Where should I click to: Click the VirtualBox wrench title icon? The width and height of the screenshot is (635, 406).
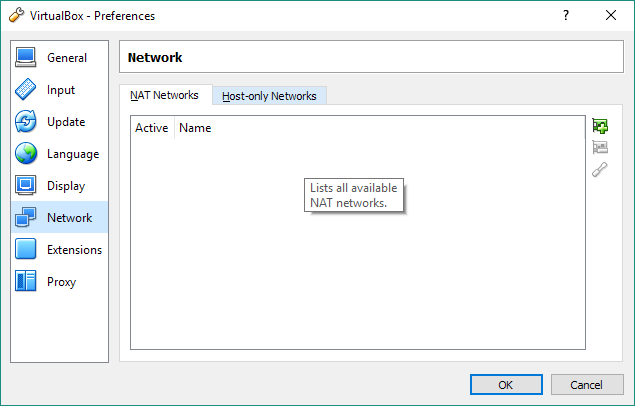click(x=16, y=15)
